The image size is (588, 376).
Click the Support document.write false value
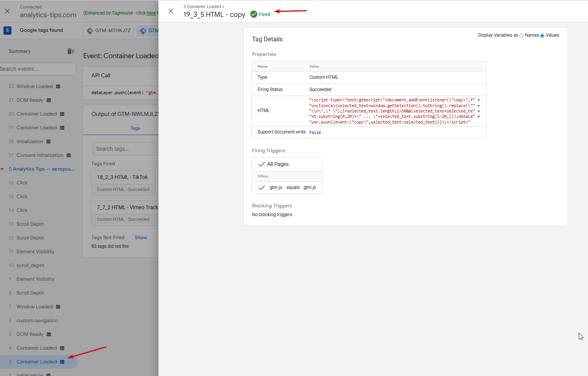(x=315, y=132)
